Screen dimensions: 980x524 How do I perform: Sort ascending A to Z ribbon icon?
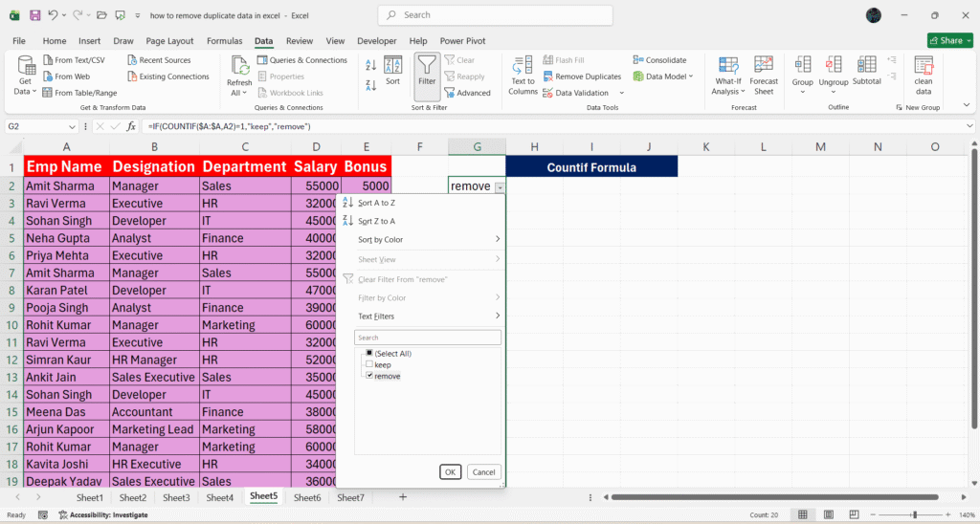[370, 64]
